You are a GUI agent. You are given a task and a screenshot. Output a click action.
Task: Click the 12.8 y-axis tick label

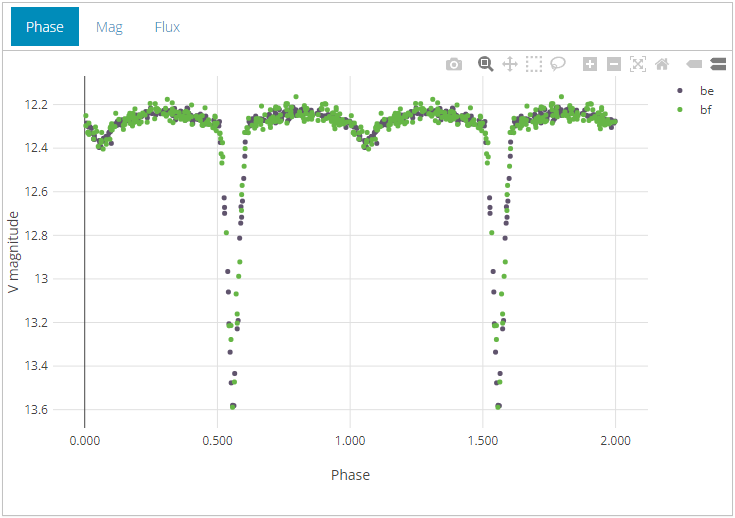(37, 235)
